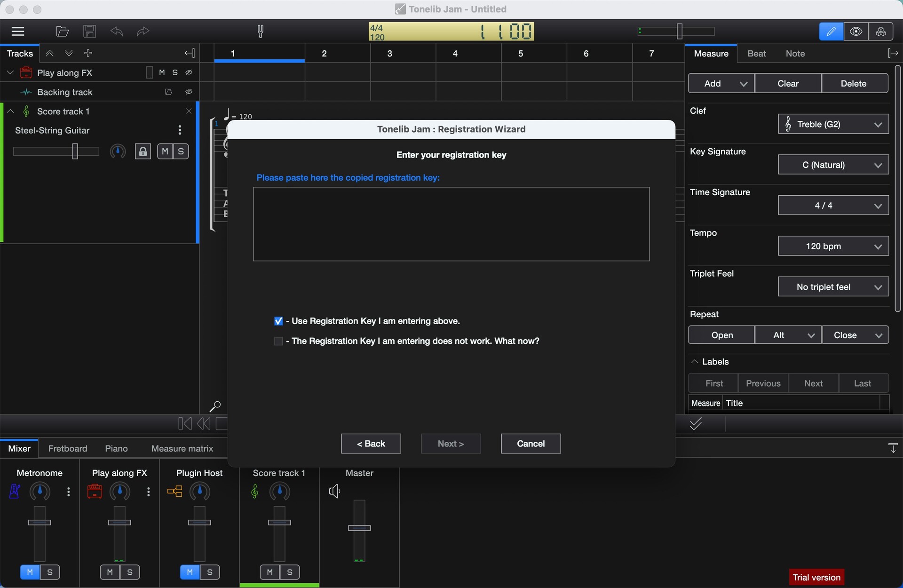Open Metronome channel three-dot menu
The width and height of the screenshot is (903, 588).
pos(69,492)
